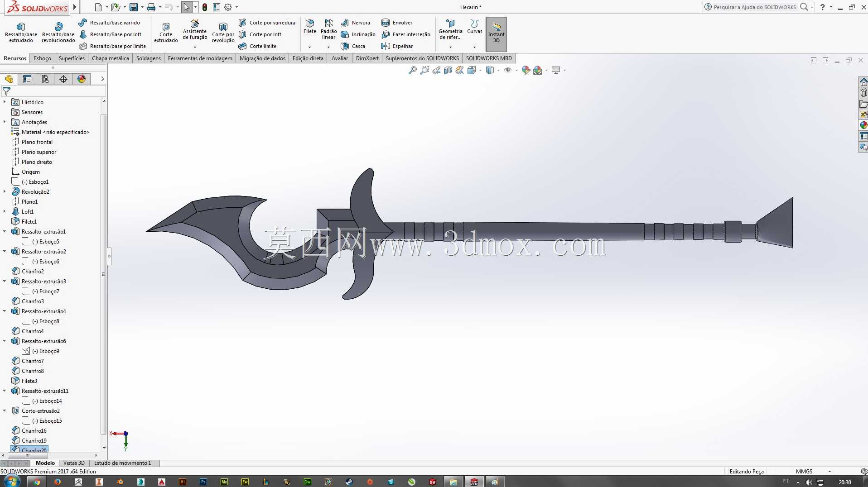Collapse the Ressalto-extrusão1 node
This screenshot has width=868, height=487.
tap(5, 232)
